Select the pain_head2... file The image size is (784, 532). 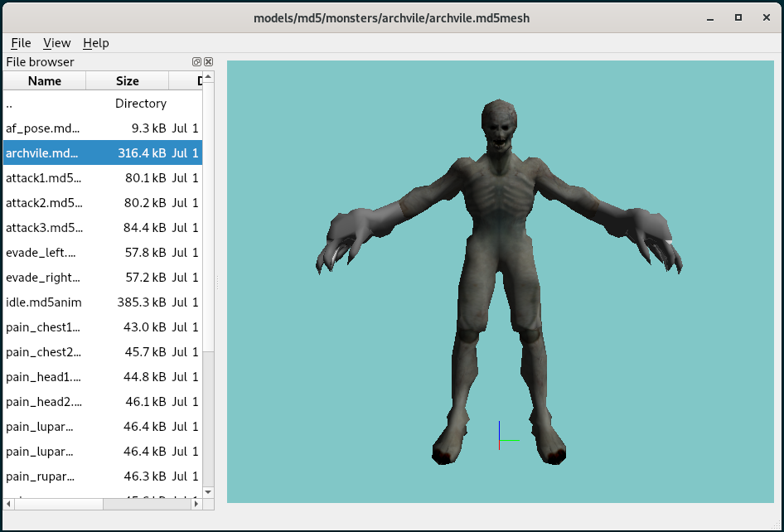coord(103,402)
